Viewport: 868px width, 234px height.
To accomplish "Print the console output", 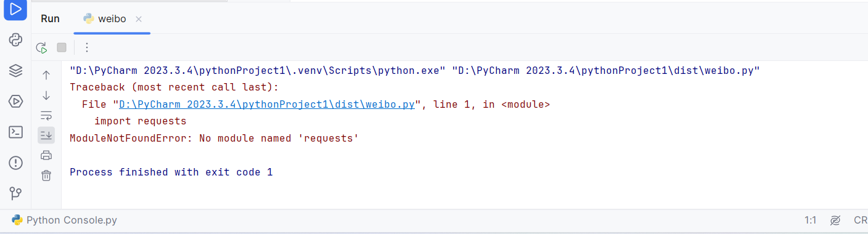I will click(46, 155).
